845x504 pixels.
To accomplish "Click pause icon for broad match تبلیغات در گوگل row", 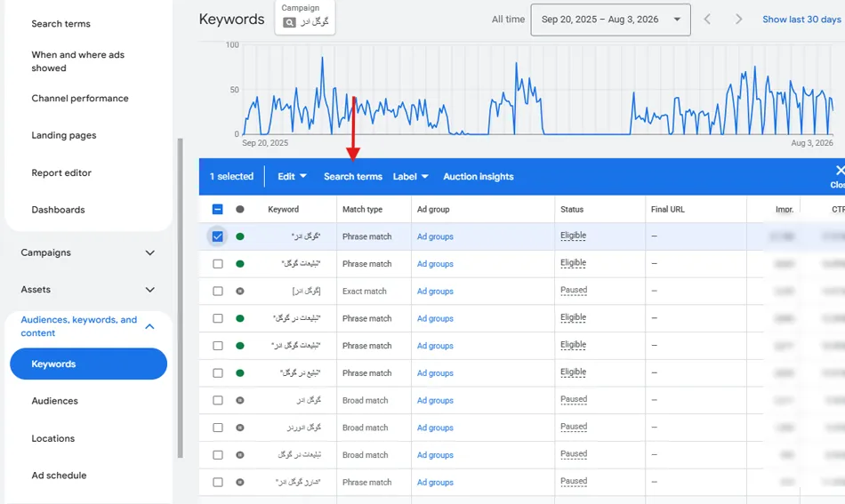I will [x=240, y=455].
